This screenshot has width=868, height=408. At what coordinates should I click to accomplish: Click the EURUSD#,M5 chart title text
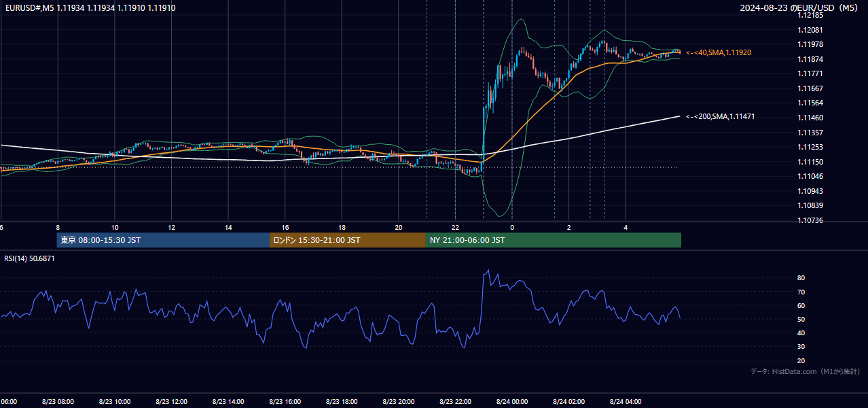pos(90,8)
